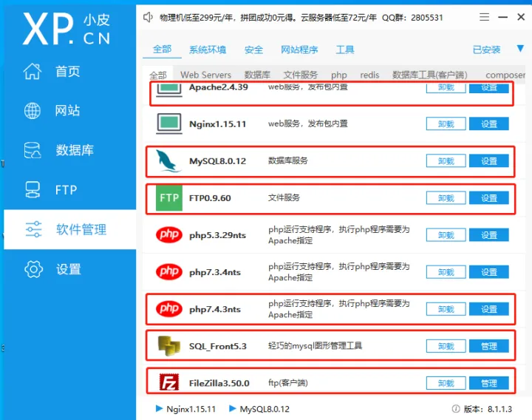
Task: Open 设置 for php7.3.4nts
Action: click(x=489, y=272)
